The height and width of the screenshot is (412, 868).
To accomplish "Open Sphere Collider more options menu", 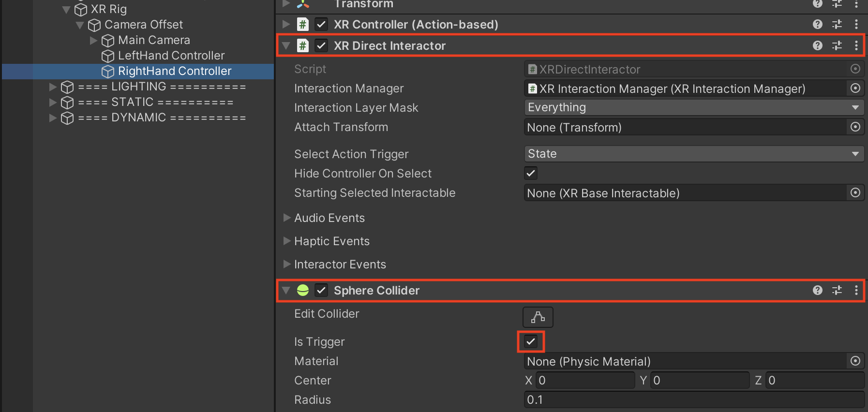I will click(x=856, y=290).
